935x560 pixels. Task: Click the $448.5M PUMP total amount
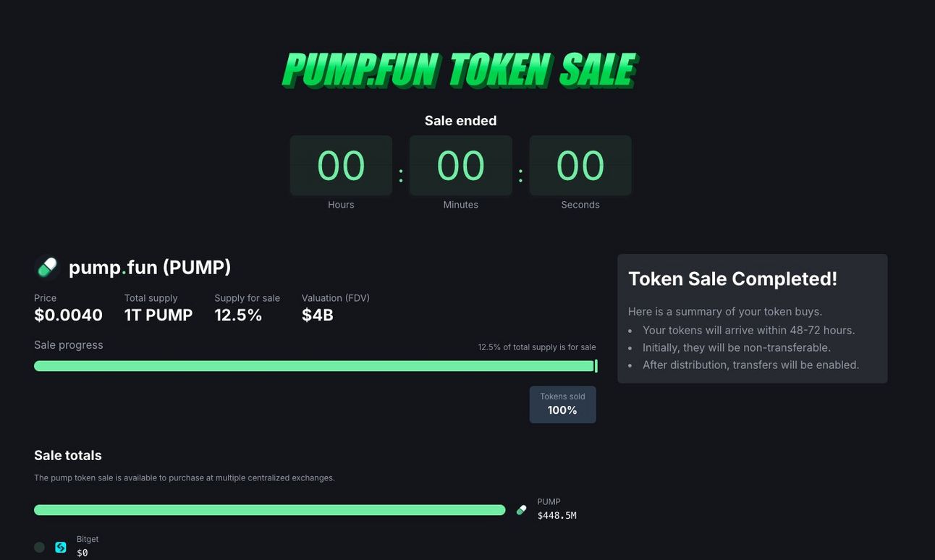pyautogui.click(x=557, y=516)
